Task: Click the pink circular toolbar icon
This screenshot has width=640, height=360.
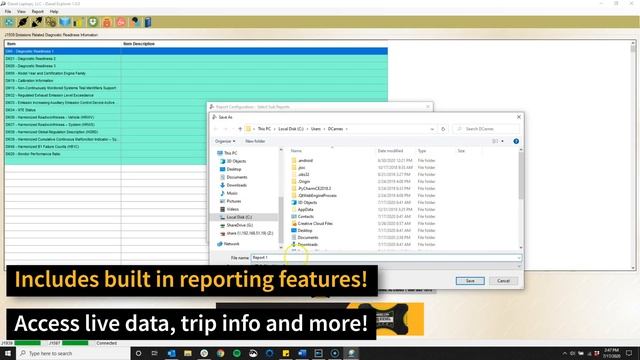Action: pos(121,22)
